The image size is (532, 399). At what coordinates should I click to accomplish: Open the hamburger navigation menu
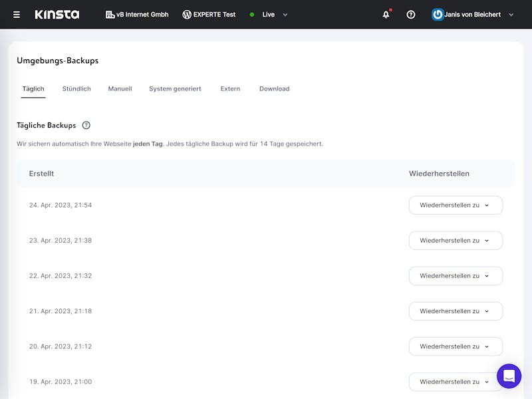17,15
